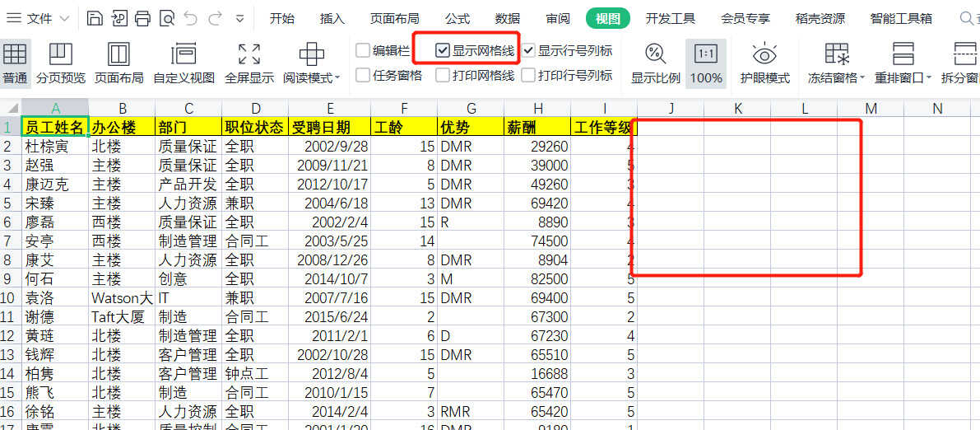The width and height of the screenshot is (980, 430).
Task: Select the column H header
Action: tap(538, 109)
